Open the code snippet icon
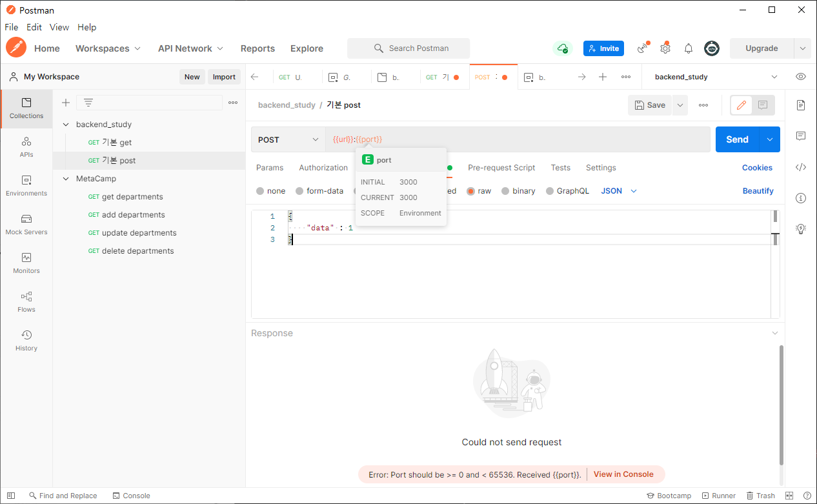817x504 pixels. [x=801, y=166]
